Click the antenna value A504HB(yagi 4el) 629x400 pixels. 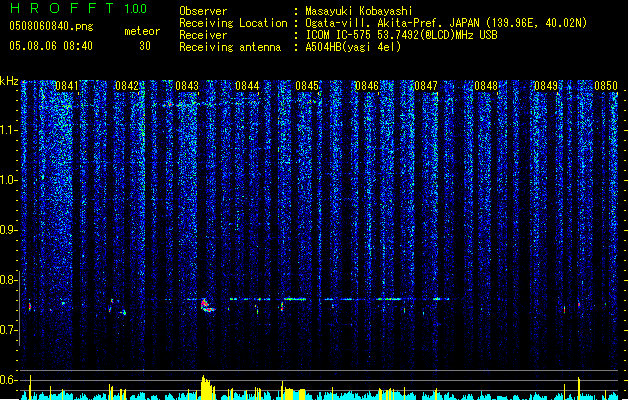(353, 47)
